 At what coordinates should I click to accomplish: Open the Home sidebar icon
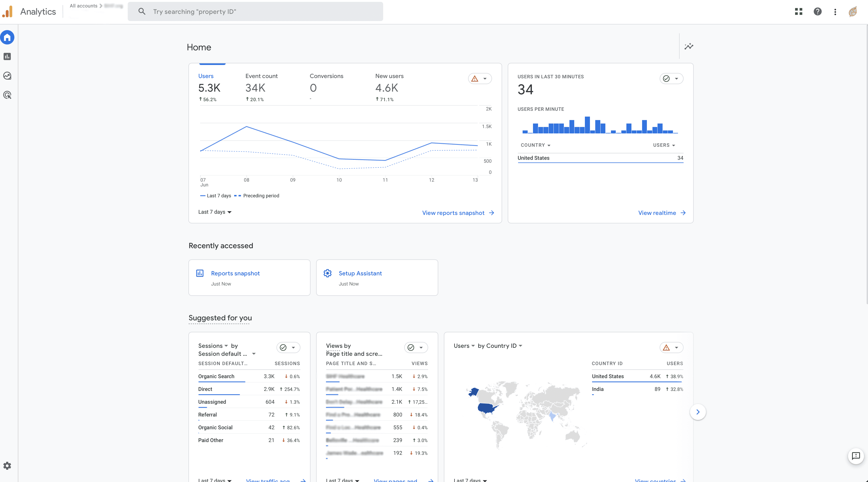coord(7,37)
